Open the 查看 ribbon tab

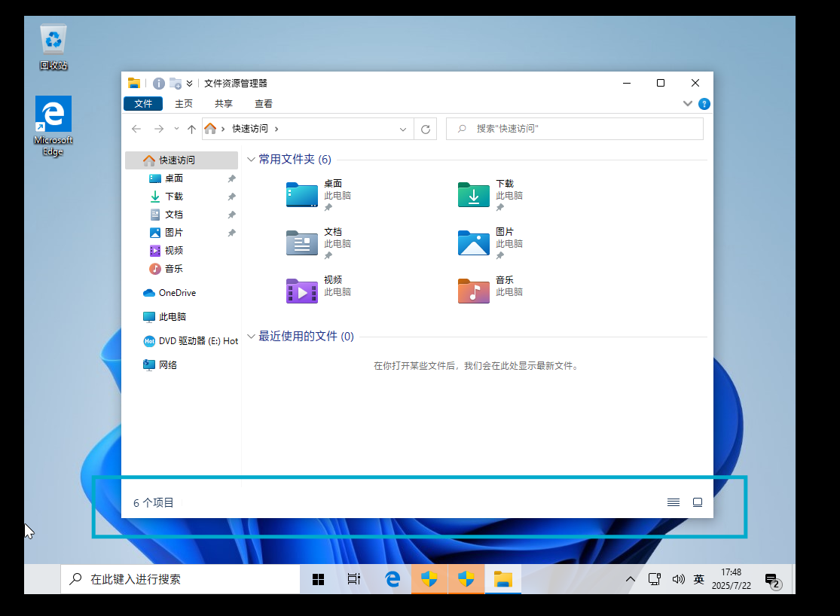[x=264, y=104]
